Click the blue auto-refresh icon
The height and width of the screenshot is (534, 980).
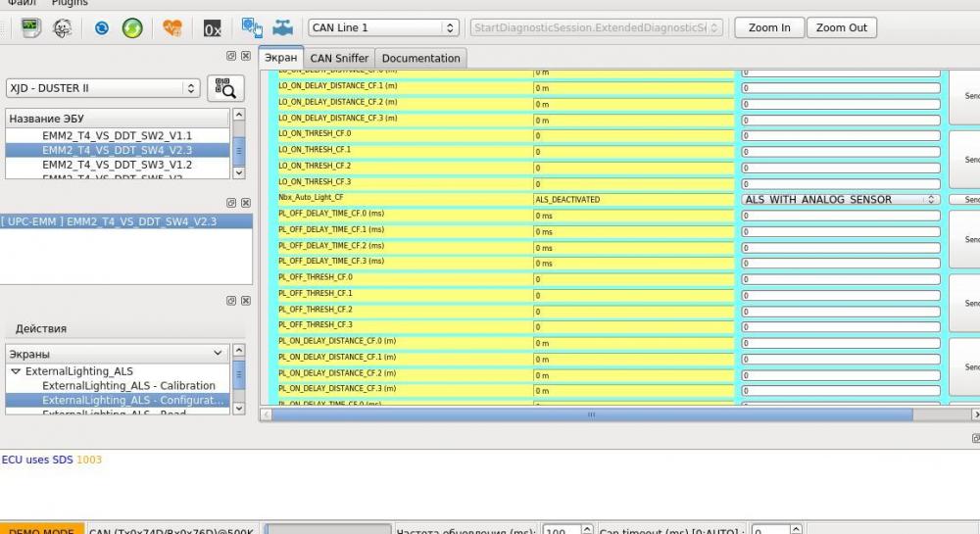click(x=101, y=27)
